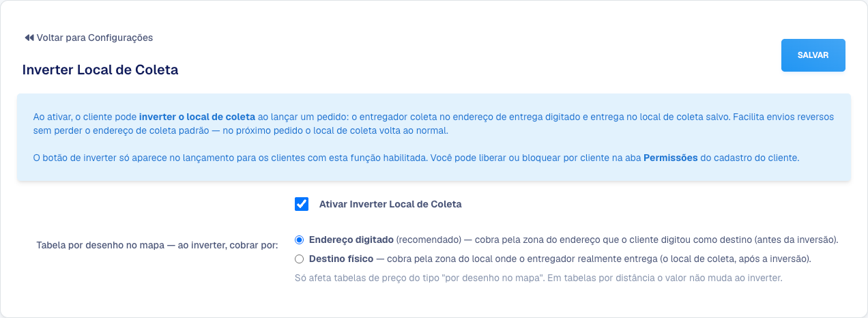The height and width of the screenshot is (318, 868).
Task: Click the SALVAR button
Action: (x=813, y=55)
